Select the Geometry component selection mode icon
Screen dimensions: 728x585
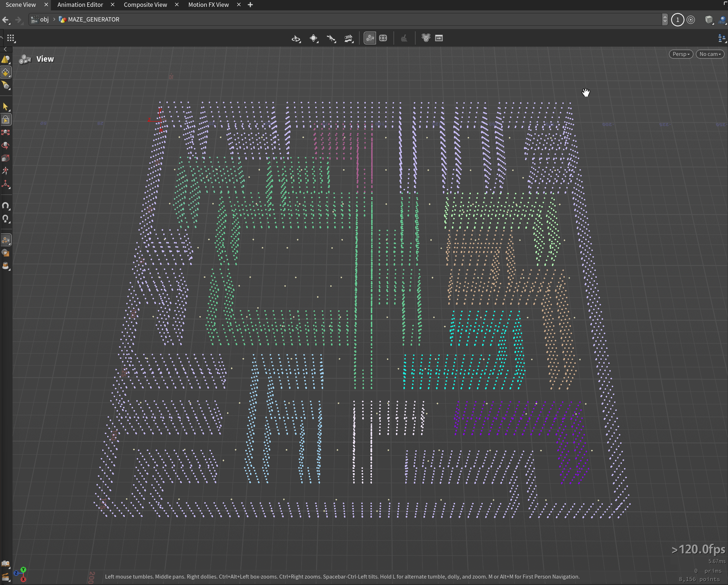click(5, 72)
